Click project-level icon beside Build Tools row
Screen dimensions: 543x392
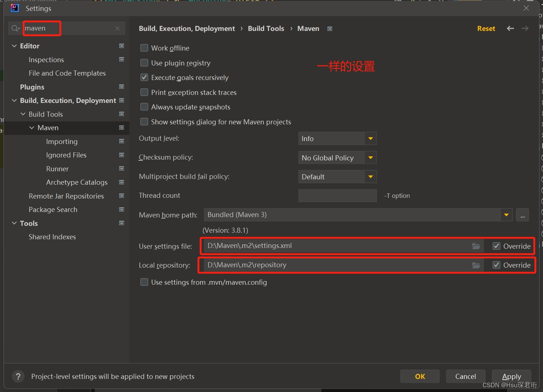122,114
